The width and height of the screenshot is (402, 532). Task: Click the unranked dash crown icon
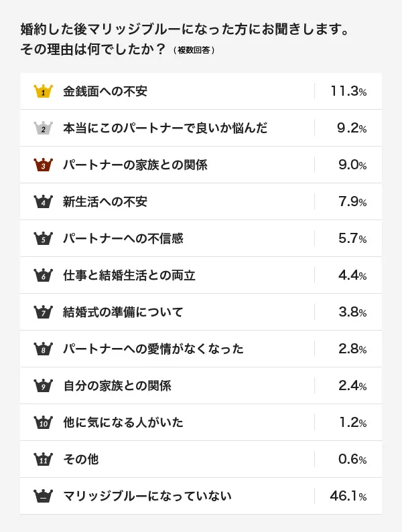43,496
